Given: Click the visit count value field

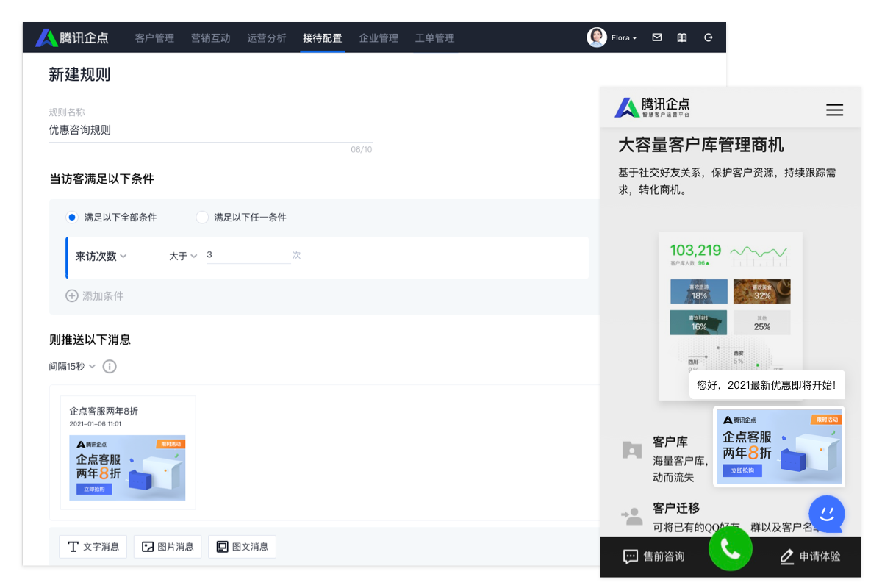Looking at the screenshot, I should click(x=248, y=255).
